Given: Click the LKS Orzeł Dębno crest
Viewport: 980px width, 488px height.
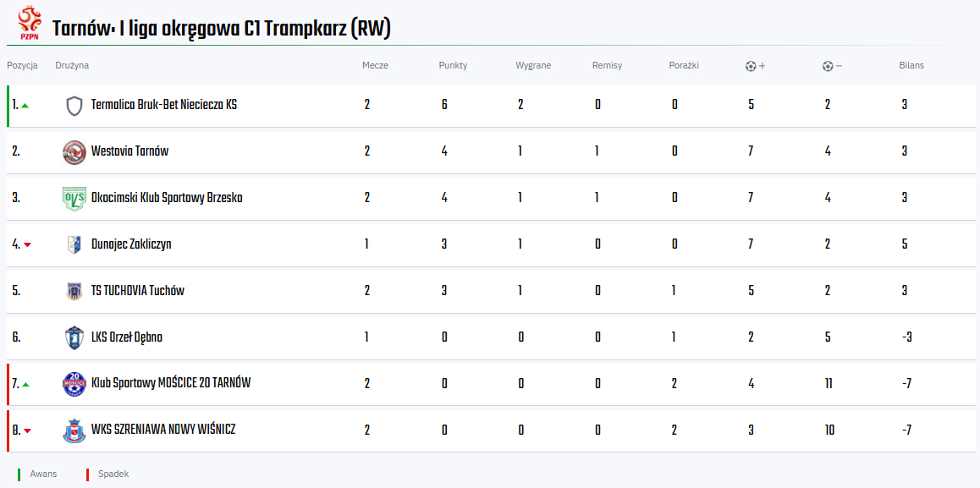Looking at the screenshot, I should tap(74, 337).
